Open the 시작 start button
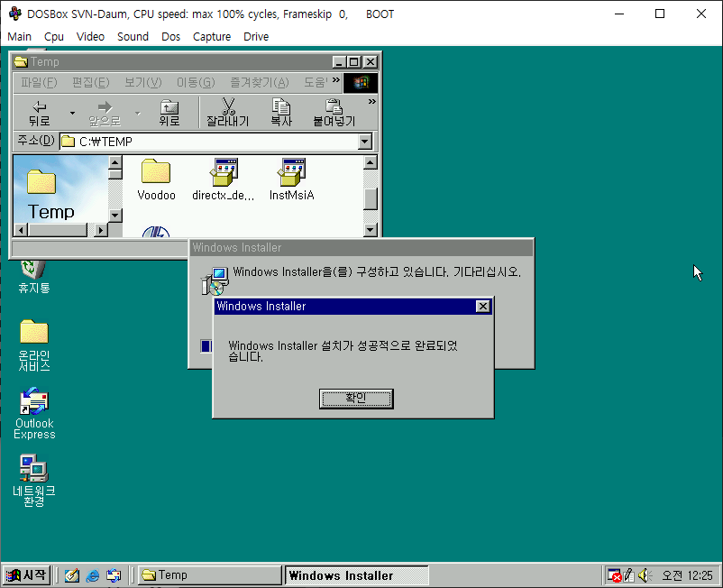 point(27,575)
